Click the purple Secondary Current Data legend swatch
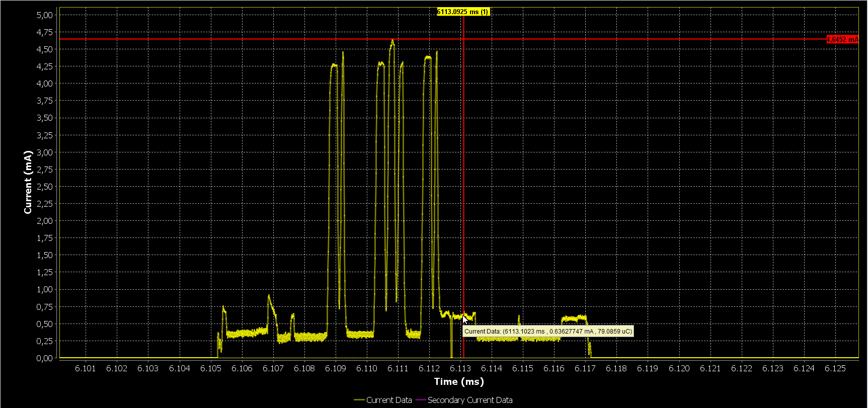Image resolution: width=868 pixels, height=408 pixels. pyautogui.click(x=421, y=400)
